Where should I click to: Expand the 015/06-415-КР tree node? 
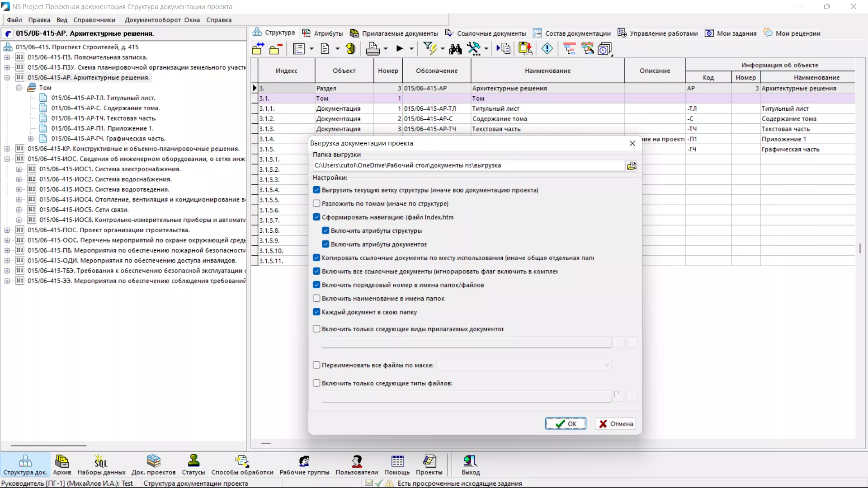7,149
